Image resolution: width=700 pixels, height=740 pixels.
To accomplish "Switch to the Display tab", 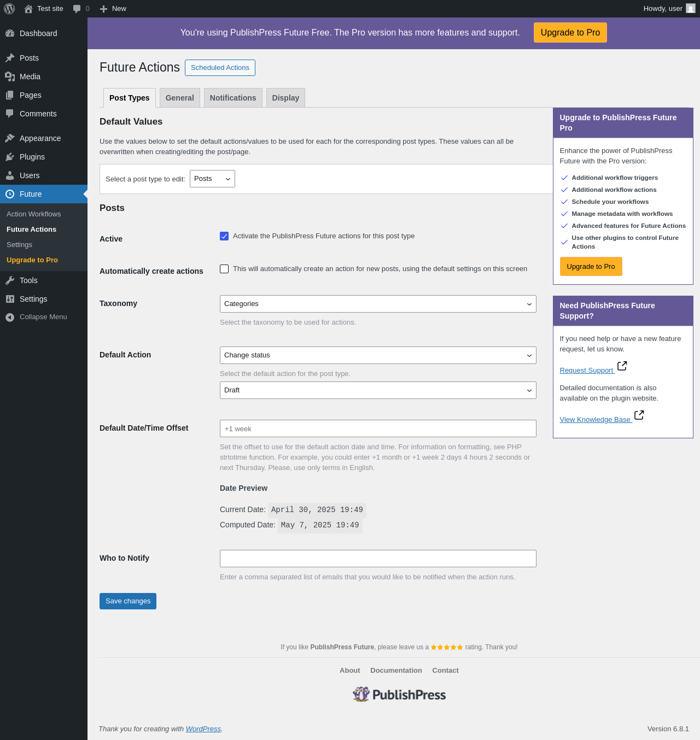I will pos(285,98).
